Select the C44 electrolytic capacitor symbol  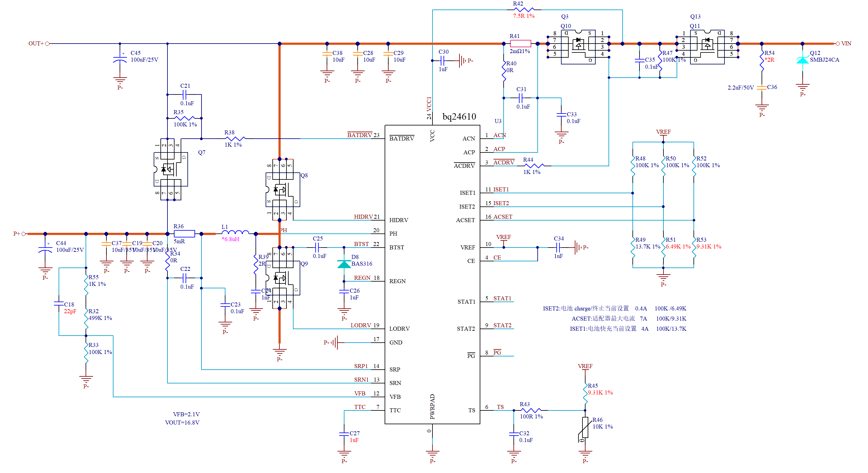click(45, 249)
